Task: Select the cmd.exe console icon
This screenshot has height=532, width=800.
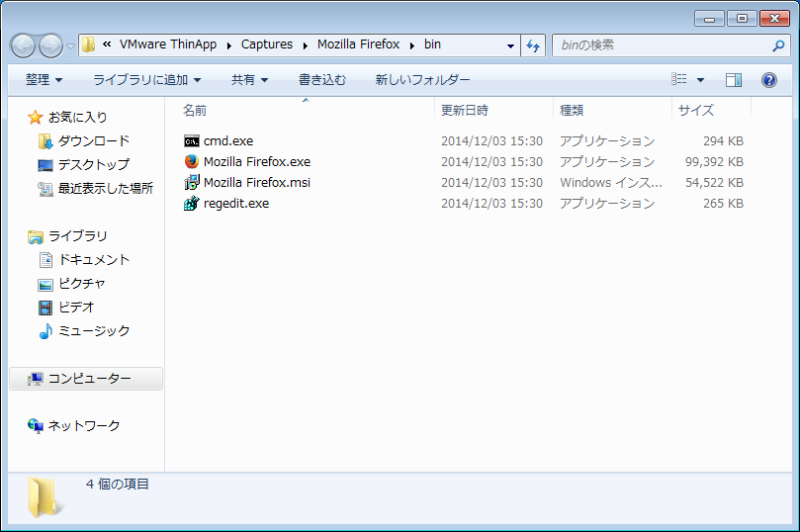Action: pos(192,141)
